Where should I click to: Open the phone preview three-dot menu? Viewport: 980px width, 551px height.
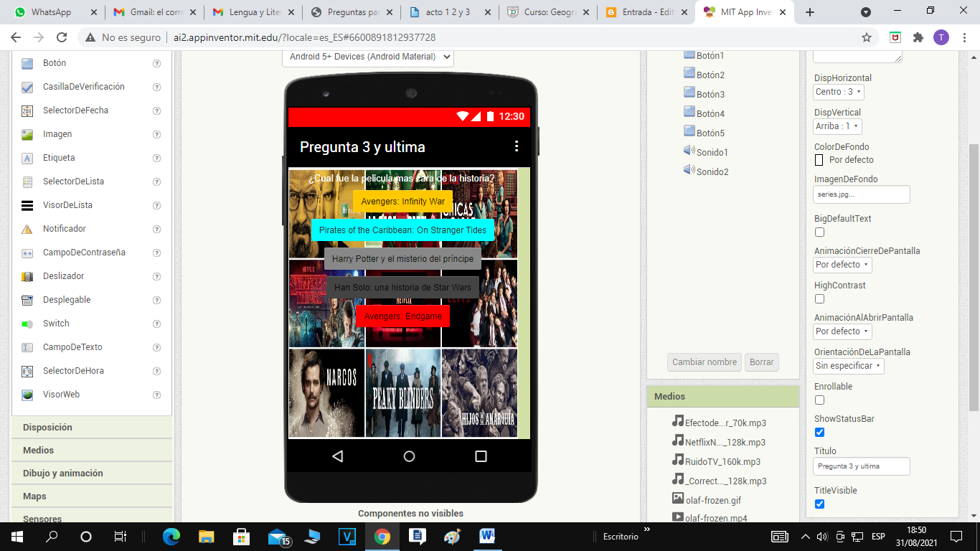pyautogui.click(x=516, y=146)
